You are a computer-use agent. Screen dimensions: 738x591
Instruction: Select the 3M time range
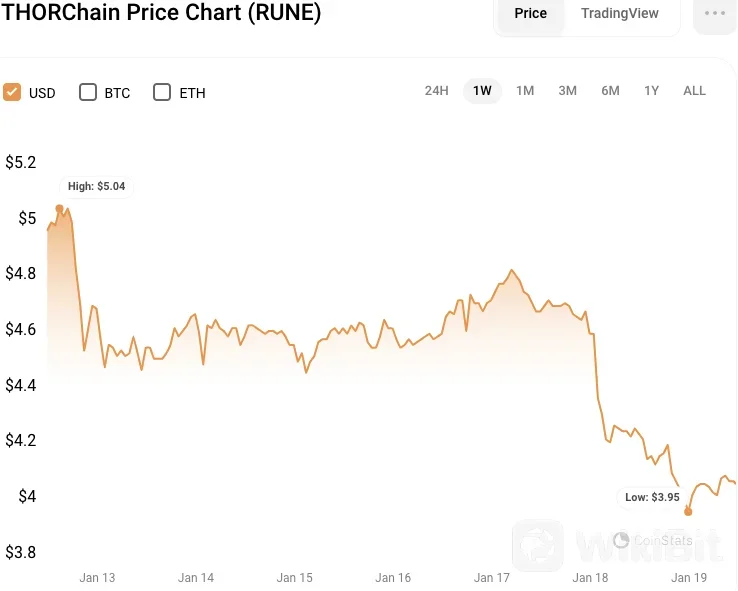tap(567, 91)
